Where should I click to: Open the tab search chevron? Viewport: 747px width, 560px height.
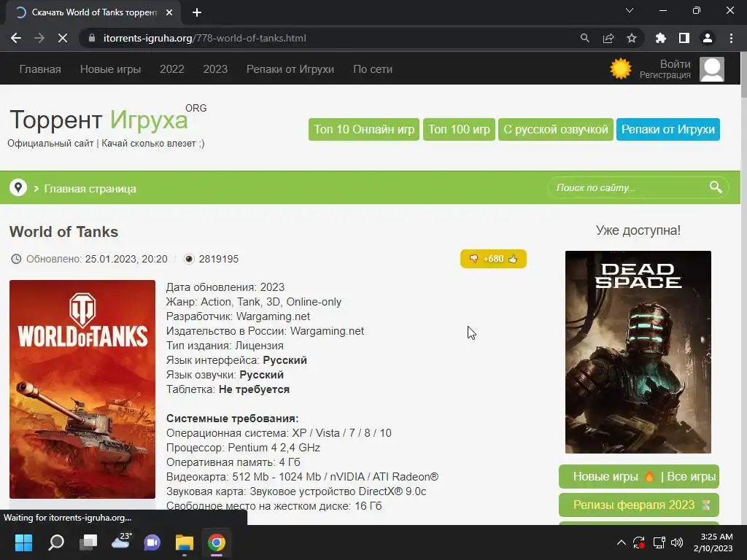(x=630, y=10)
